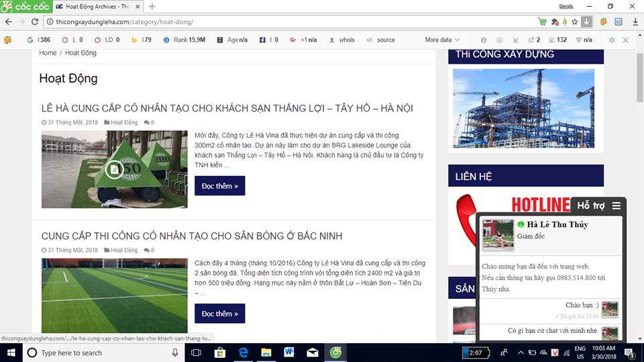The height and width of the screenshot is (362, 644).
Task: Open the Thắng Lợi hotel article title
Action: (x=227, y=108)
